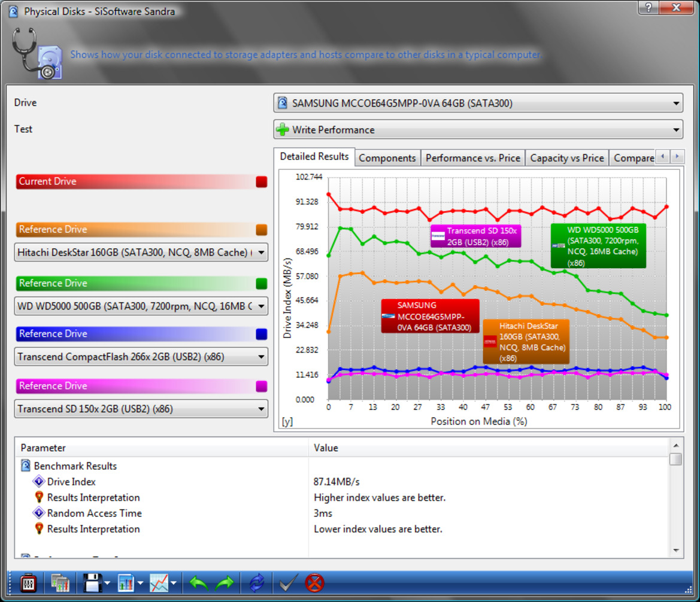Click the green Reference Drive swatch
Viewport: 700px width, 602px height.
coord(262,284)
